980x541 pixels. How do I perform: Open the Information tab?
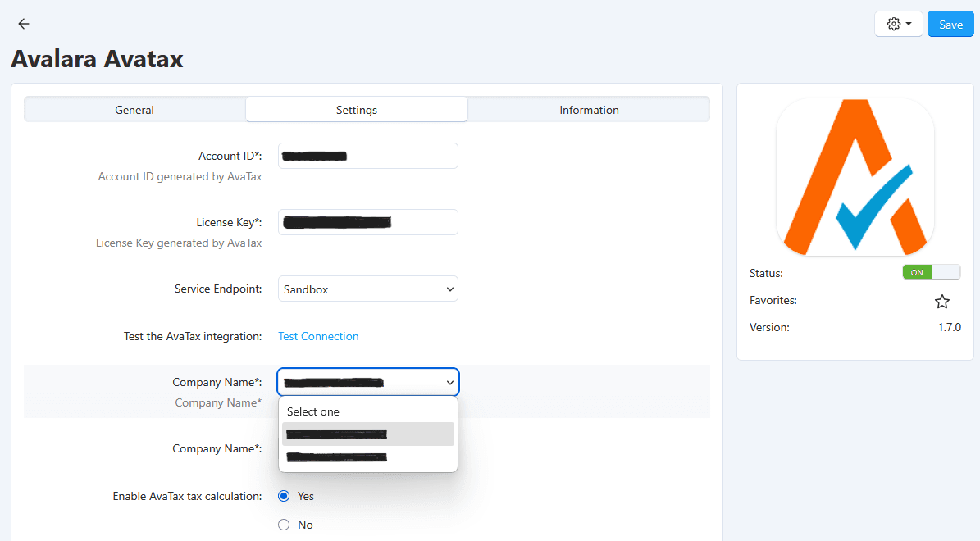(589, 109)
